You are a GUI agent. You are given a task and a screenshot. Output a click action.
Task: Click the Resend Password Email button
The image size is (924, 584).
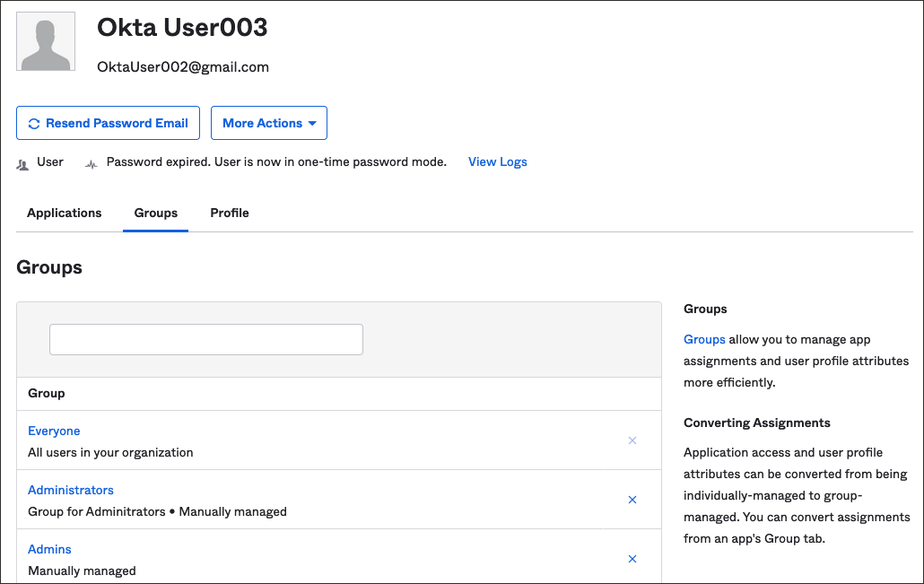tap(108, 123)
